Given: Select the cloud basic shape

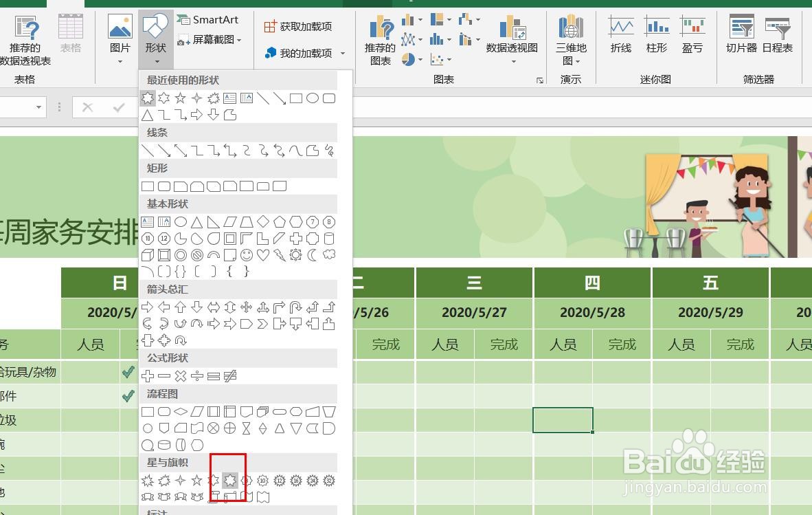Looking at the screenshot, I should pos(329,255).
